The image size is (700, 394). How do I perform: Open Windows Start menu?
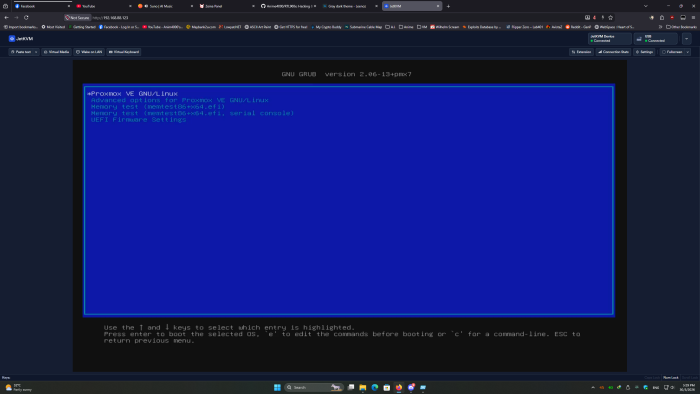(277, 387)
